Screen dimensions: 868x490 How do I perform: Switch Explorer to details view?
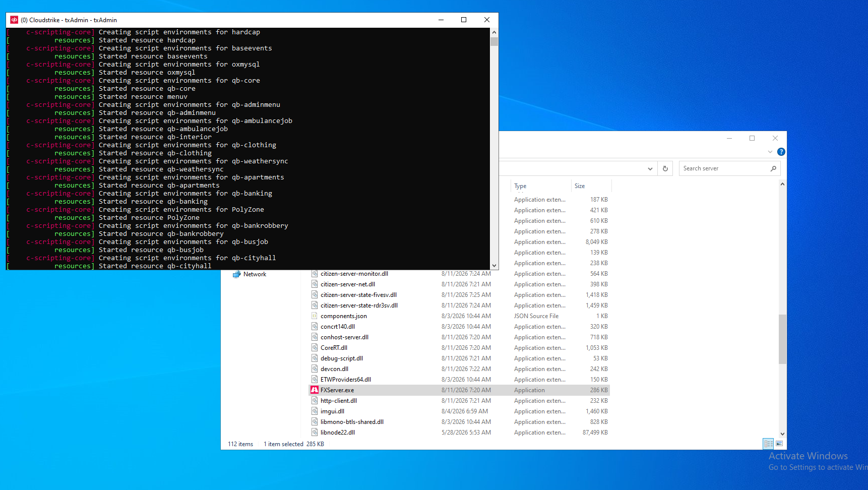pyautogui.click(x=769, y=444)
